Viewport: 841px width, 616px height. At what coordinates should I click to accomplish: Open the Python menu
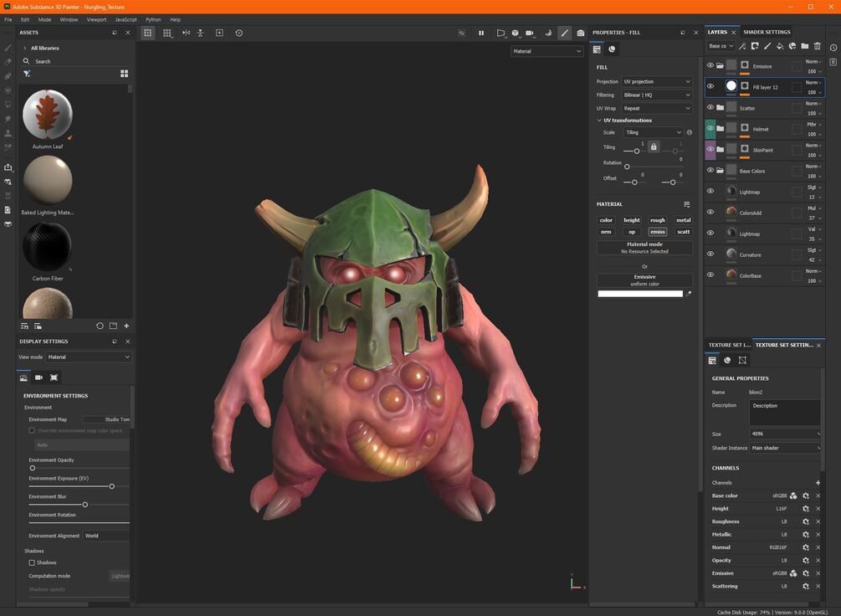(153, 20)
